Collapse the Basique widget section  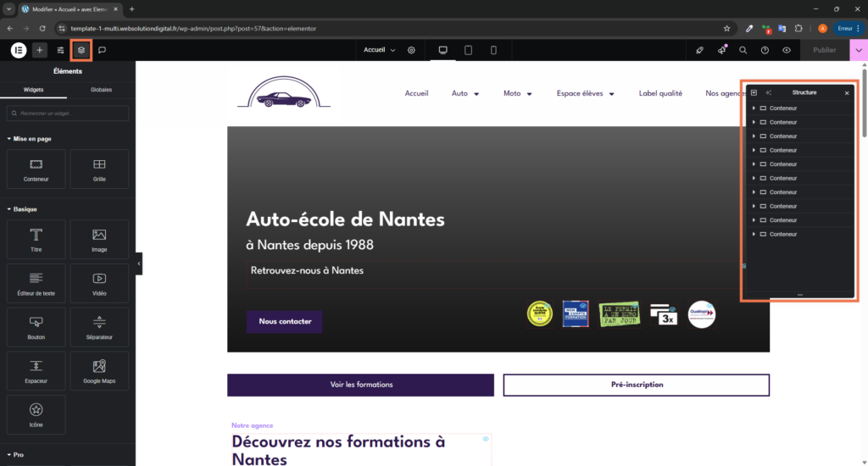9,208
